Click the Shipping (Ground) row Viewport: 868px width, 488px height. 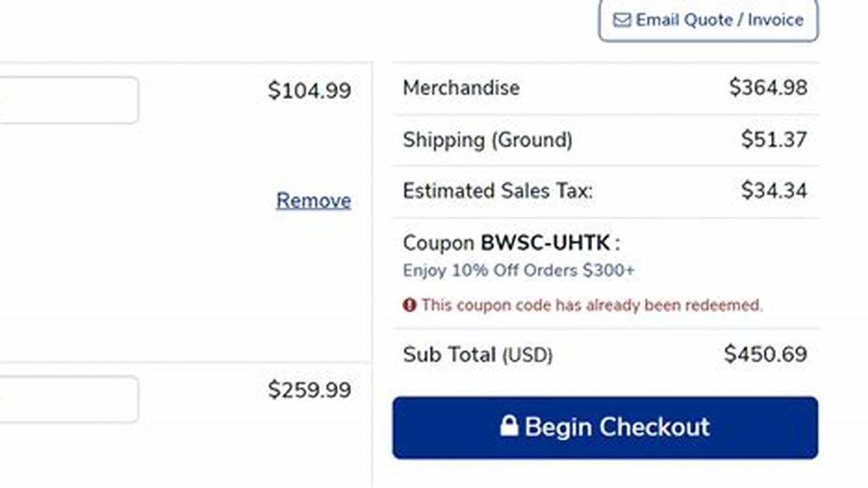coord(487,140)
